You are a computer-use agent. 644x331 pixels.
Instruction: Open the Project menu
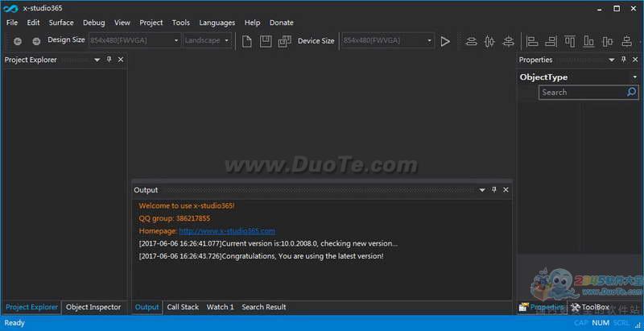[x=151, y=23]
